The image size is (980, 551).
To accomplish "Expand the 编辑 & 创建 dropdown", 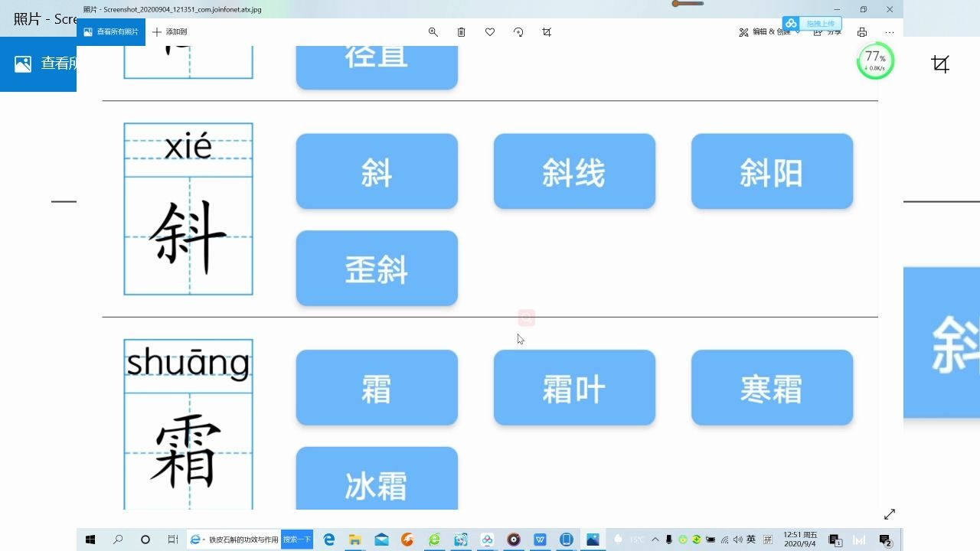I will (x=769, y=32).
